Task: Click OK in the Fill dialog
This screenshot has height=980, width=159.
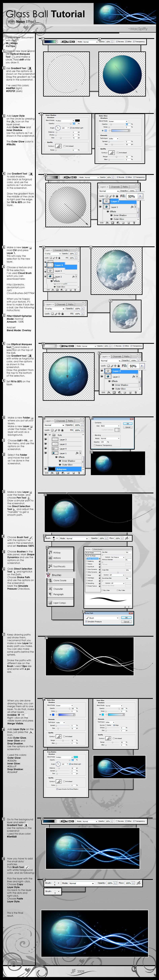Action: (x=128, y=424)
